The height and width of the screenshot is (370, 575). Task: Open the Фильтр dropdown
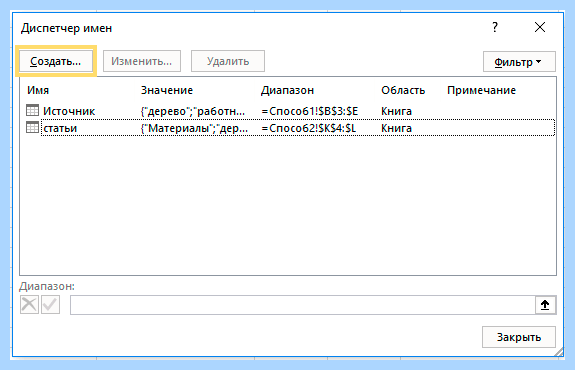(519, 62)
